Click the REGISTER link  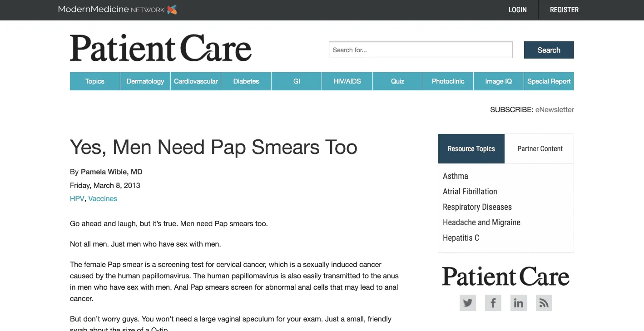point(564,10)
